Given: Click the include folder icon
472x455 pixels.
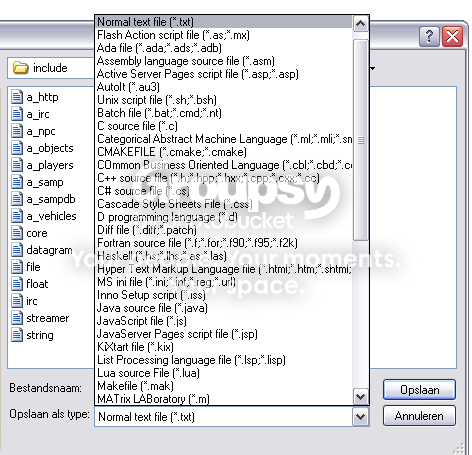Looking at the screenshot, I should click(20, 68).
